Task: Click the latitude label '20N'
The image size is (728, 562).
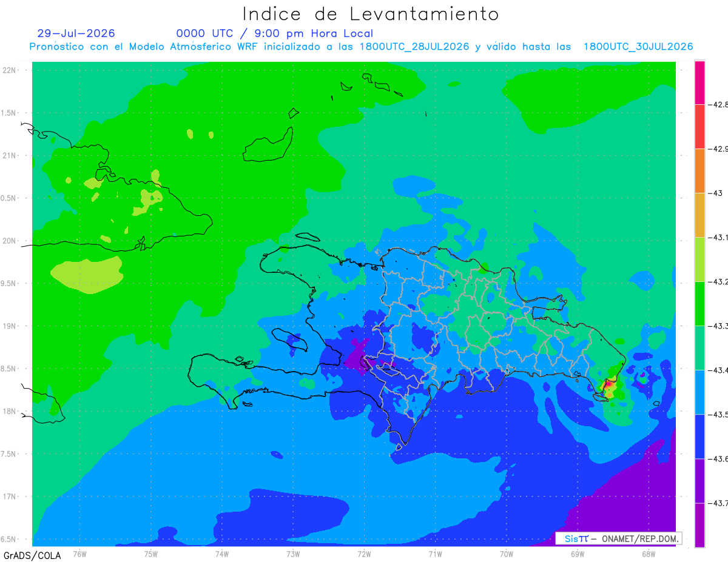Action: [x=10, y=241]
